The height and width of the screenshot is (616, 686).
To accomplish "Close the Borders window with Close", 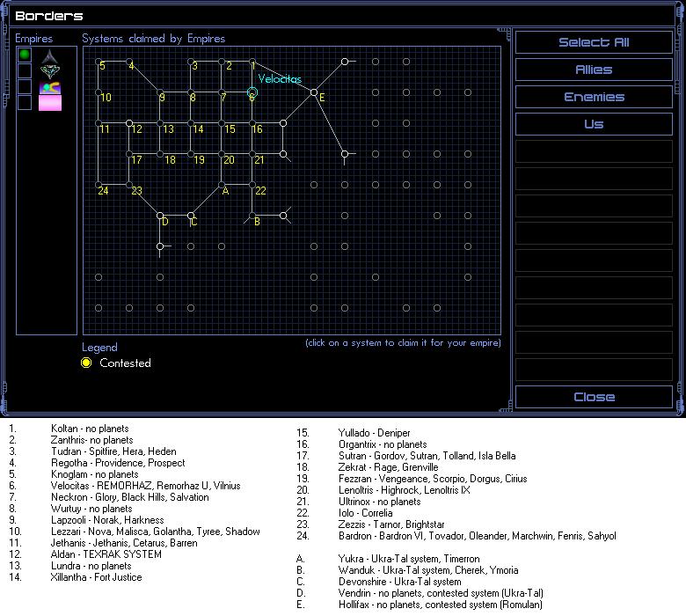I will [x=593, y=397].
